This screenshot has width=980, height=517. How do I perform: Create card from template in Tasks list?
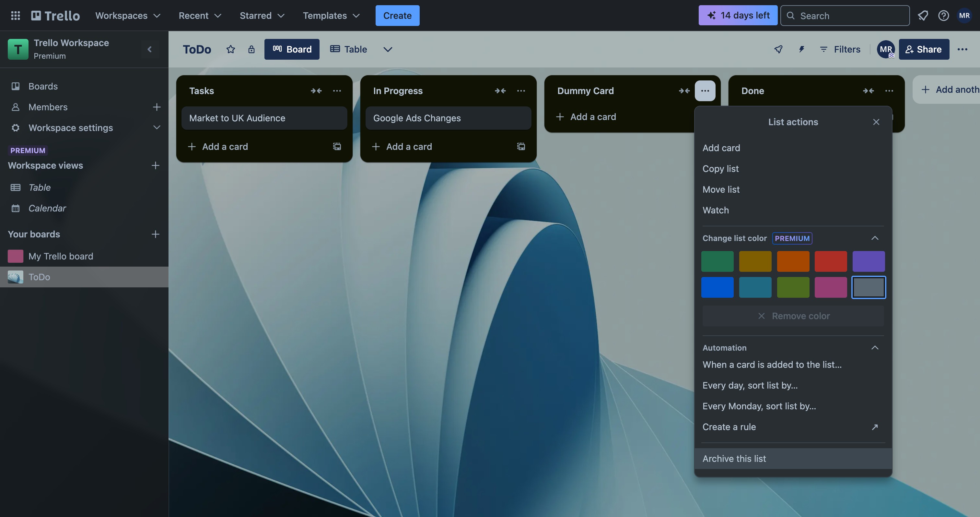(x=337, y=147)
